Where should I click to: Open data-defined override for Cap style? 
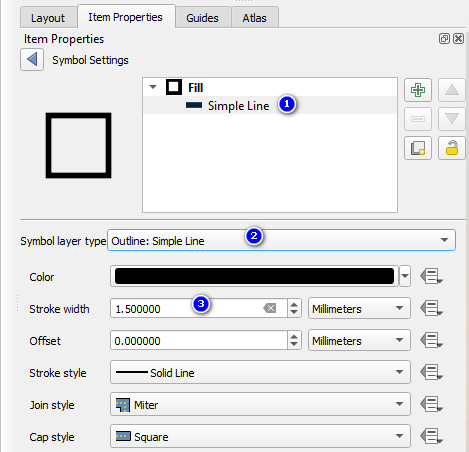tap(431, 436)
